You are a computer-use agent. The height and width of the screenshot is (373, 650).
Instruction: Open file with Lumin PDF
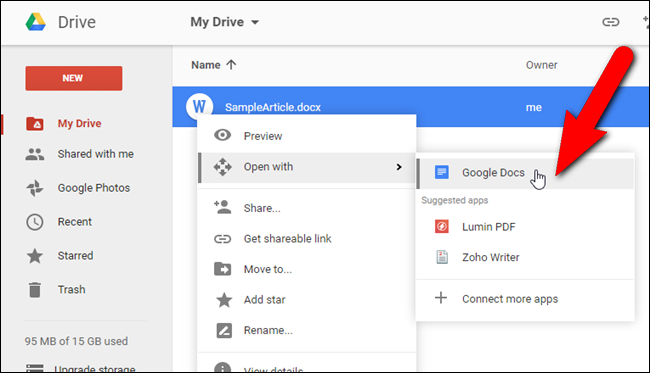click(525, 227)
